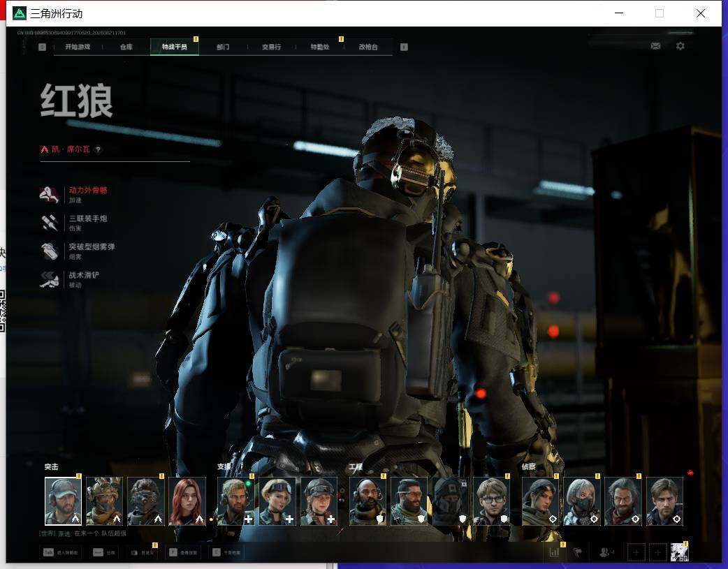Select assault operator wearing goggle face mask
The image size is (728, 569).
(x=146, y=501)
